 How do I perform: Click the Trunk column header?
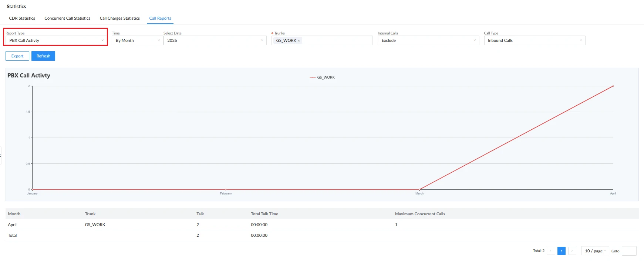tap(90, 214)
